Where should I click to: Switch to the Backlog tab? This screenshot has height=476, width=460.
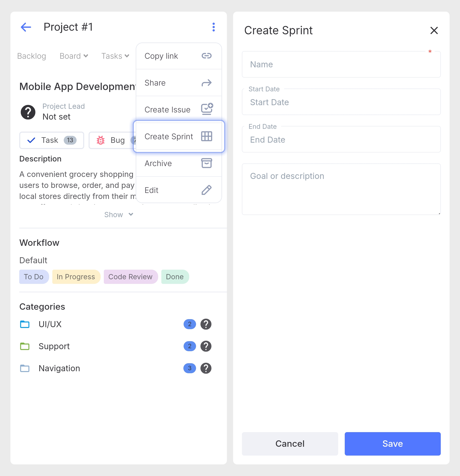point(32,56)
